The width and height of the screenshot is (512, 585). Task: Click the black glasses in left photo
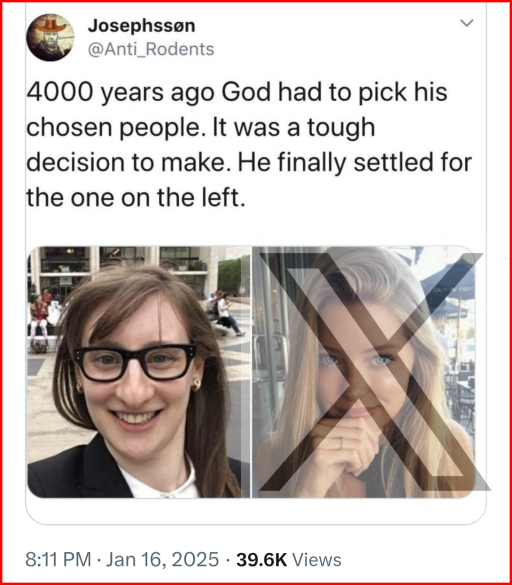pos(135,362)
